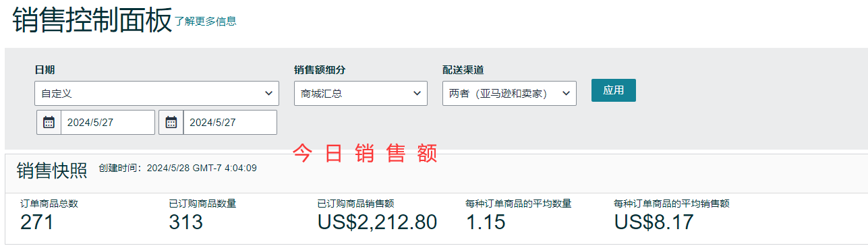This screenshot has height=246, width=868.
Task: Click the 每种订单商品的平均销售额 label
Action: click(672, 204)
